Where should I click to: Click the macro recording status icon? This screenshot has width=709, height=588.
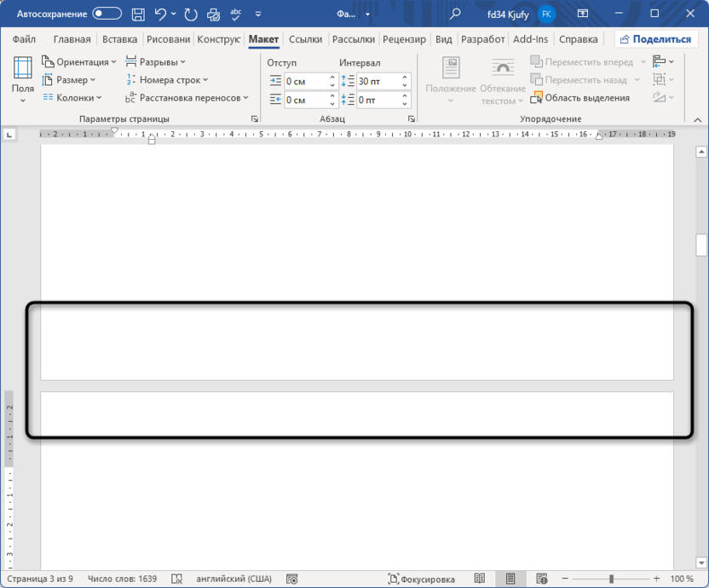coord(292,579)
